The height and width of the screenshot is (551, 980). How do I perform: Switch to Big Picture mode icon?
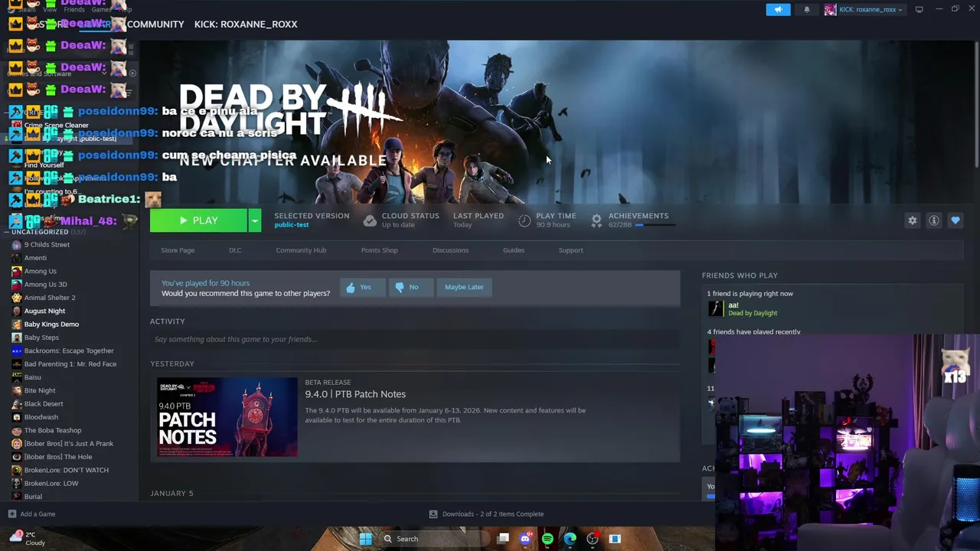(x=919, y=9)
